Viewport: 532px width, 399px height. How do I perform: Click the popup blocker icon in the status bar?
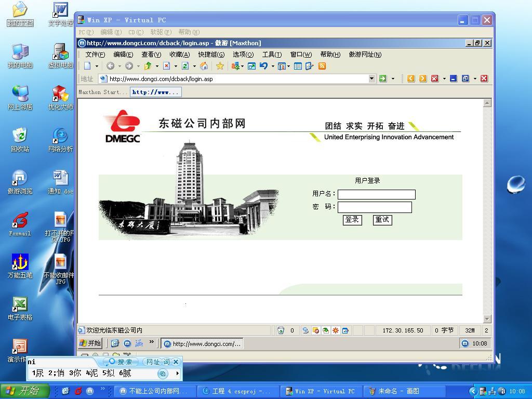tap(315, 330)
